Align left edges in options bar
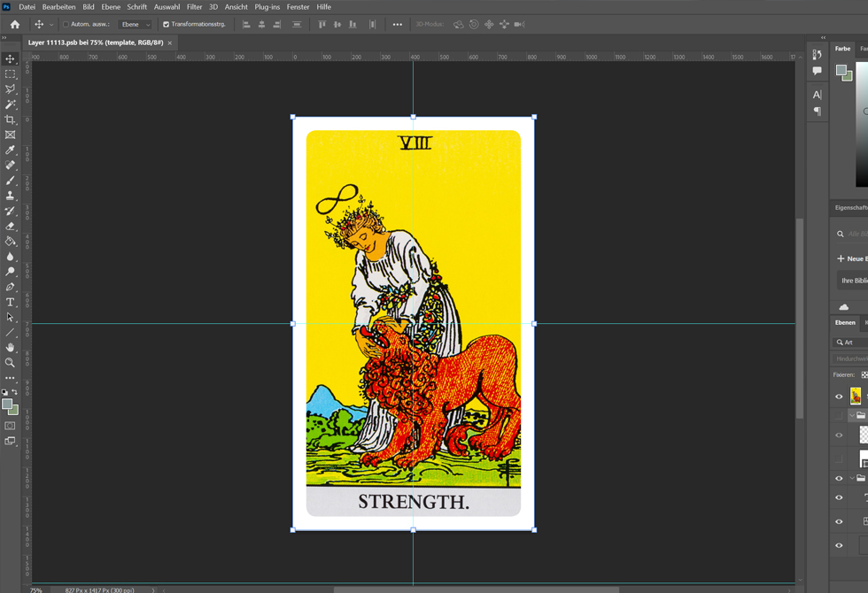 [247, 25]
